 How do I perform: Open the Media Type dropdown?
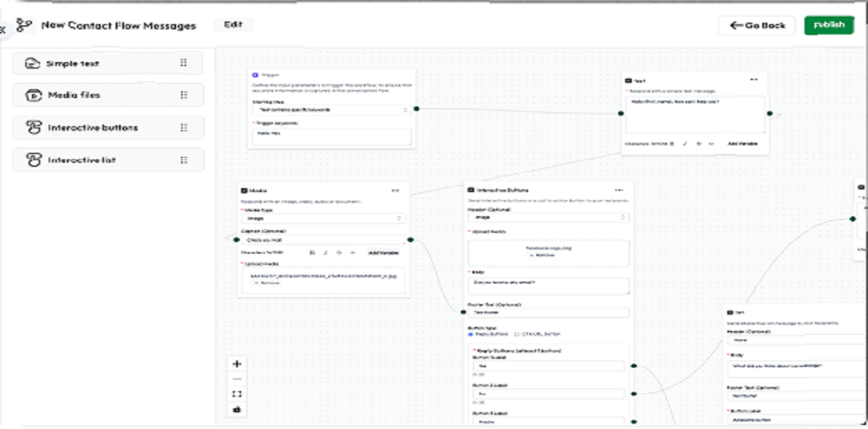coord(323,218)
